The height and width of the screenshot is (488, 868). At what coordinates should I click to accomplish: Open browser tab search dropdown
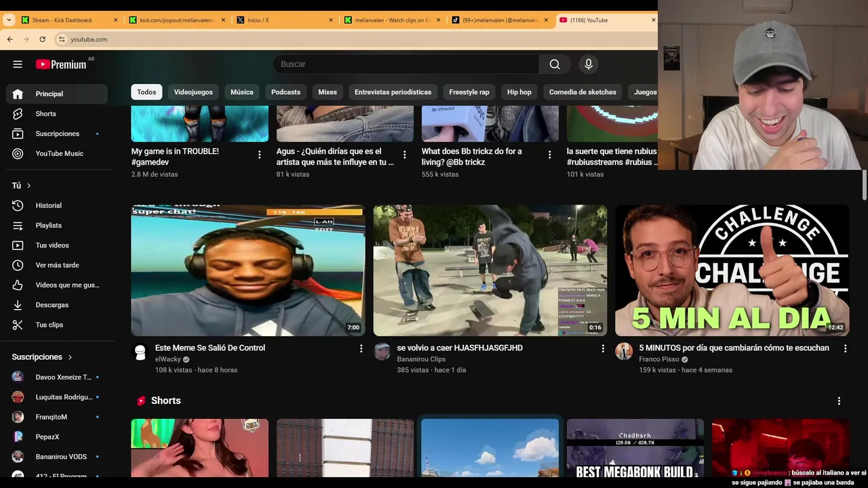[9, 20]
